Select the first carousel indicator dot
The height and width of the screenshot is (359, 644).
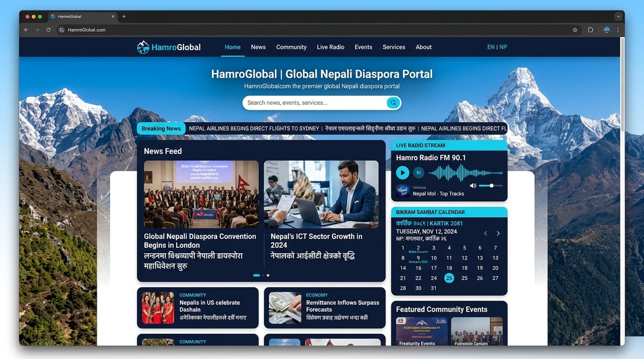point(256,275)
